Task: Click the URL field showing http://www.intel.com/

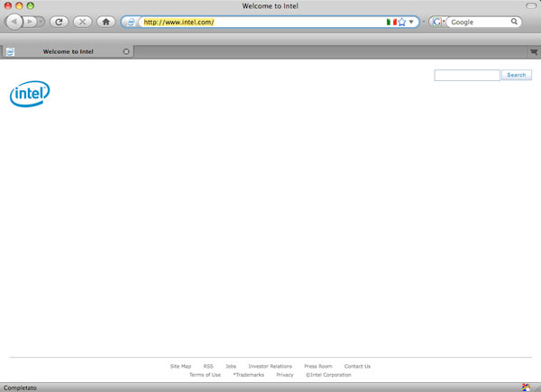Action: 261,22
